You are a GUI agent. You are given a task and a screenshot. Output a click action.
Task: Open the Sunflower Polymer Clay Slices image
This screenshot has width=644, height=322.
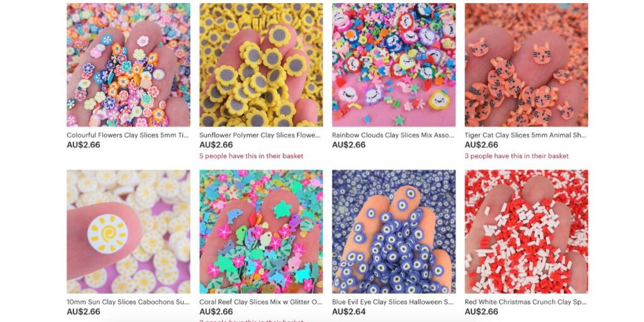261,65
